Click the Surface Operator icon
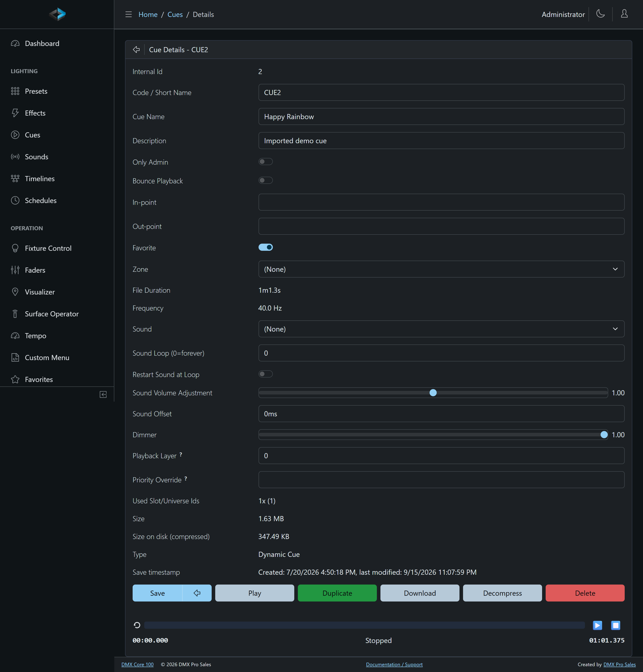643x672 pixels. point(15,314)
